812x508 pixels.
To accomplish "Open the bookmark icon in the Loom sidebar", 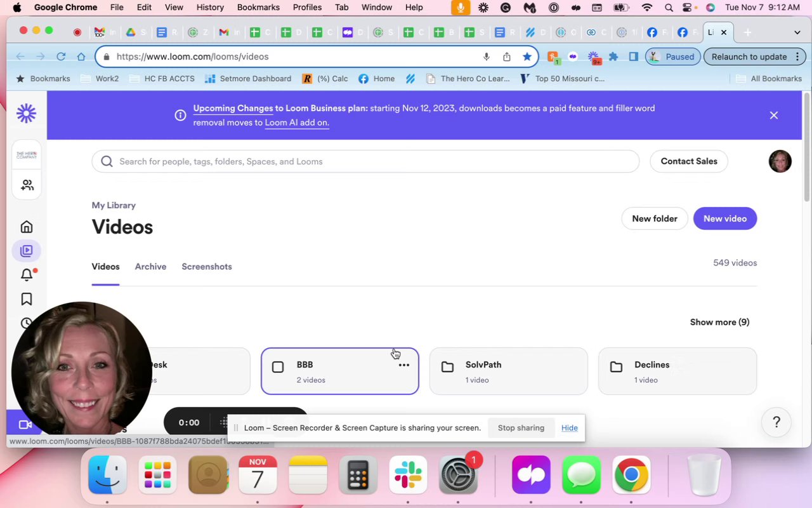I will coord(27,299).
